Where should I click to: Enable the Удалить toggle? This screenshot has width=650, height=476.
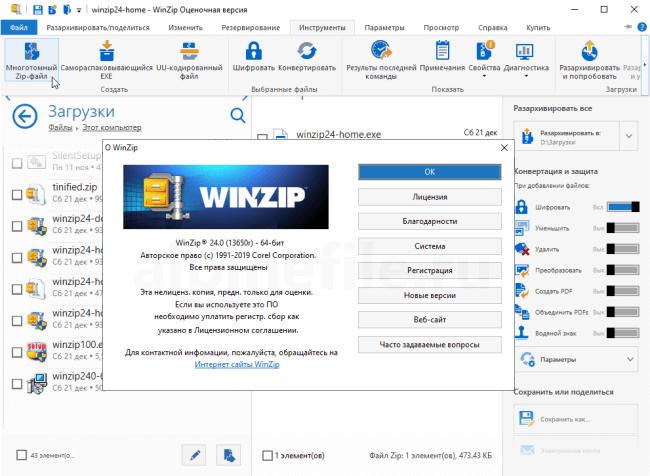click(x=623, y=249)
